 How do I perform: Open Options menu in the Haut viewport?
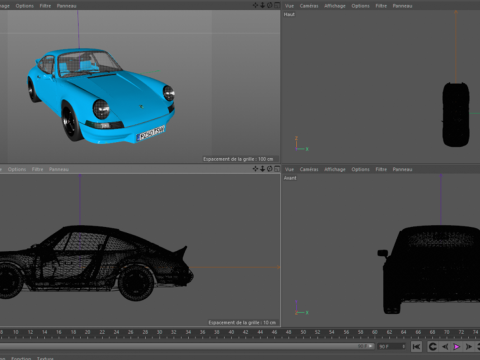360,6
